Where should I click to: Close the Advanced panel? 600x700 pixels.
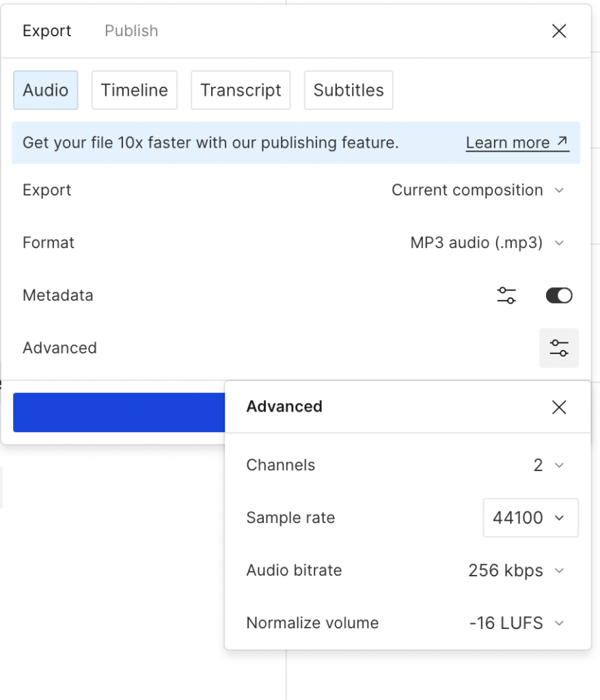tap(559, 407)
